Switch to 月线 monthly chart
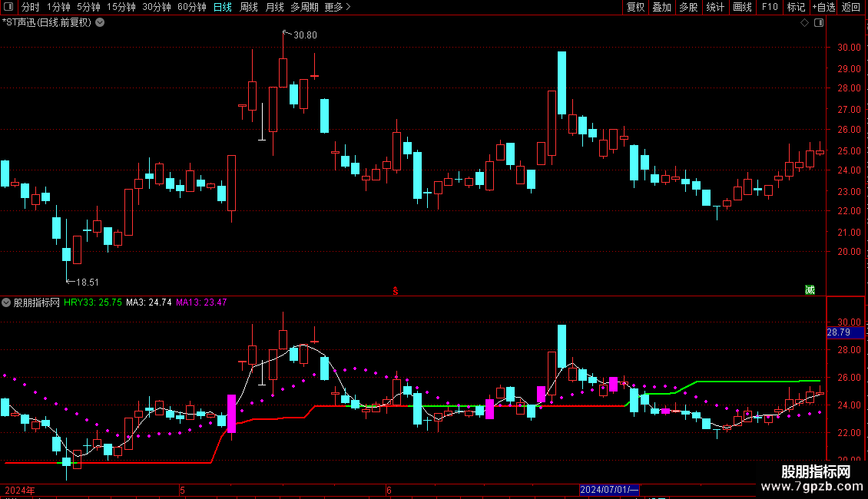The height and width of the screenshot is (499, 868). 274,7
